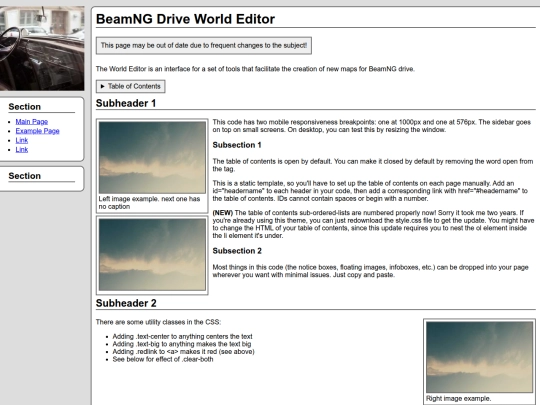Click the 'Subheader 1' heading

click(126, 103)
